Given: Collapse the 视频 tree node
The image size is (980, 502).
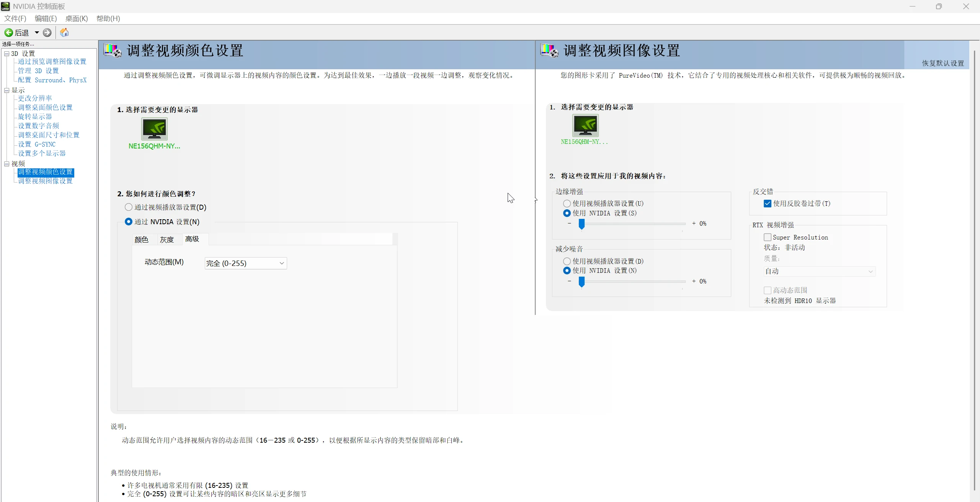Looking at the screenshot, I should pyautogui.click(x=7, y=164).
